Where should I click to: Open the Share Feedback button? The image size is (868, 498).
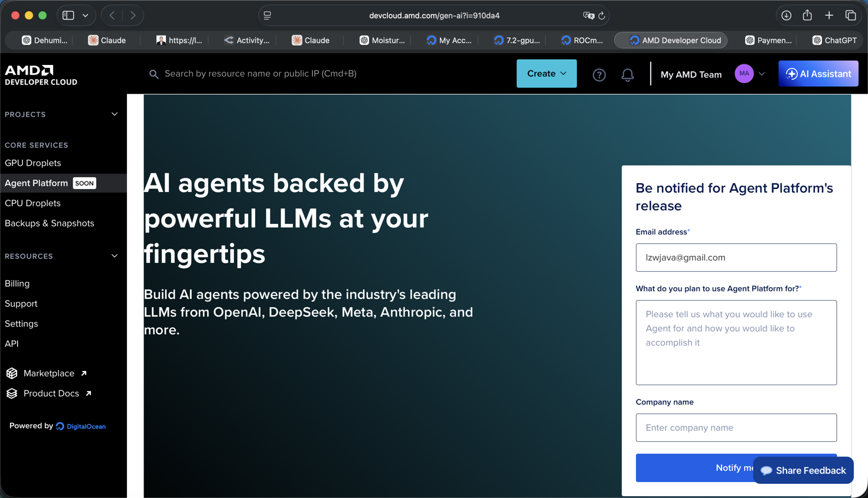(x=803, y=470)
